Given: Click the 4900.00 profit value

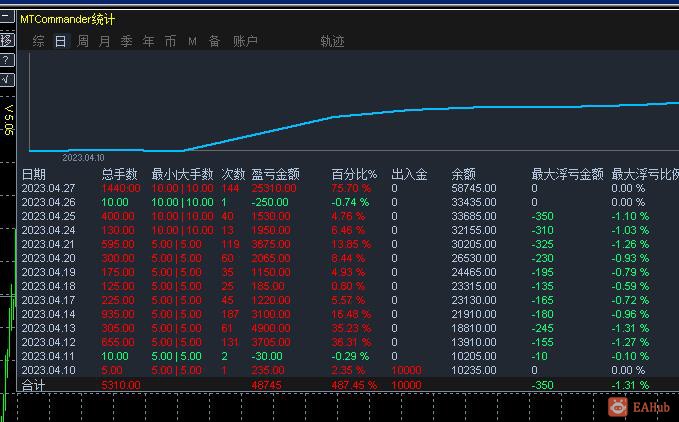Looking at the screenshot, I should [271, 328].
